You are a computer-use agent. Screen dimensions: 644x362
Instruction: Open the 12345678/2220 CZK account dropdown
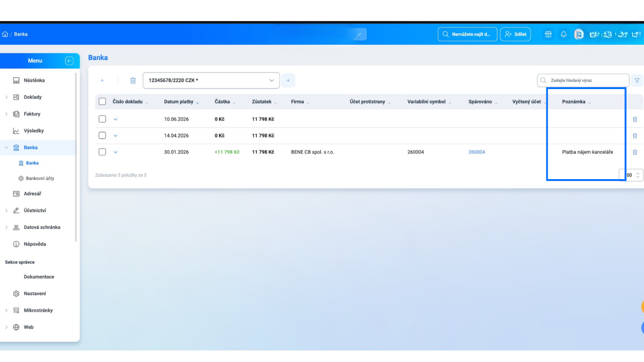click(211, 81)
